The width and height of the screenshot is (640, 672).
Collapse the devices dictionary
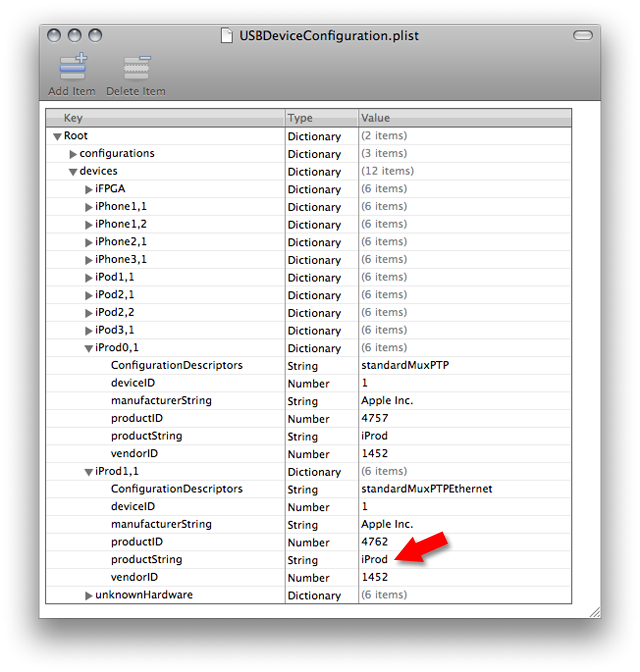pos(73,172)
